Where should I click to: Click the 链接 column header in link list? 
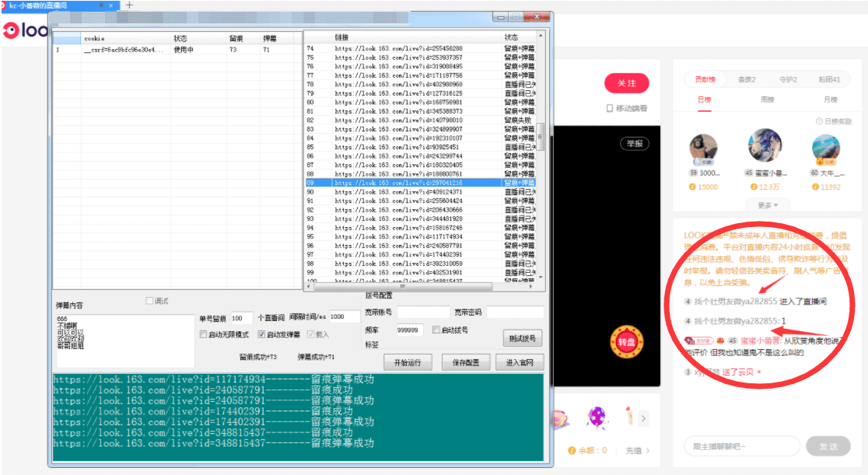point(415,37)
